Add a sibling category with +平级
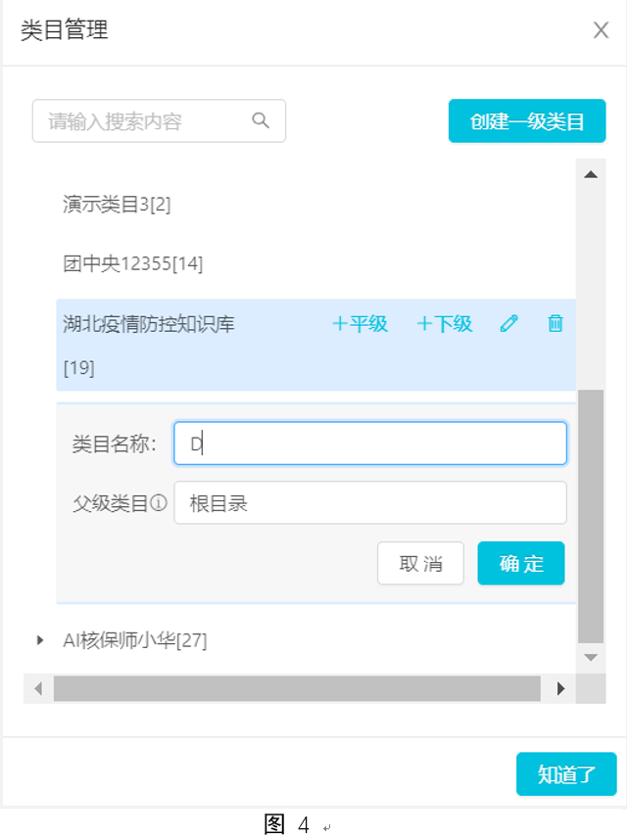This screenshot has height=840, width=627. [360, 324]
